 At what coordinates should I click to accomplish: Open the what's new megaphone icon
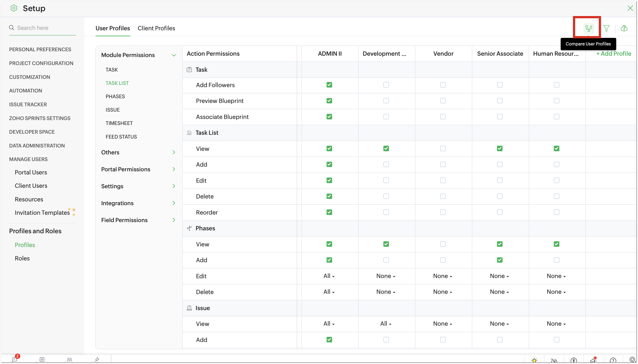click(x=593, y=360)
